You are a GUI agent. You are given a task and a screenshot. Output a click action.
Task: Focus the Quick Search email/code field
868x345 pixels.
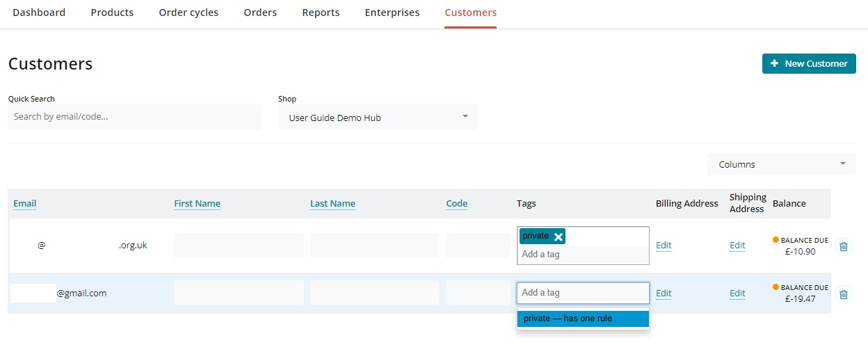pos(134,117)
